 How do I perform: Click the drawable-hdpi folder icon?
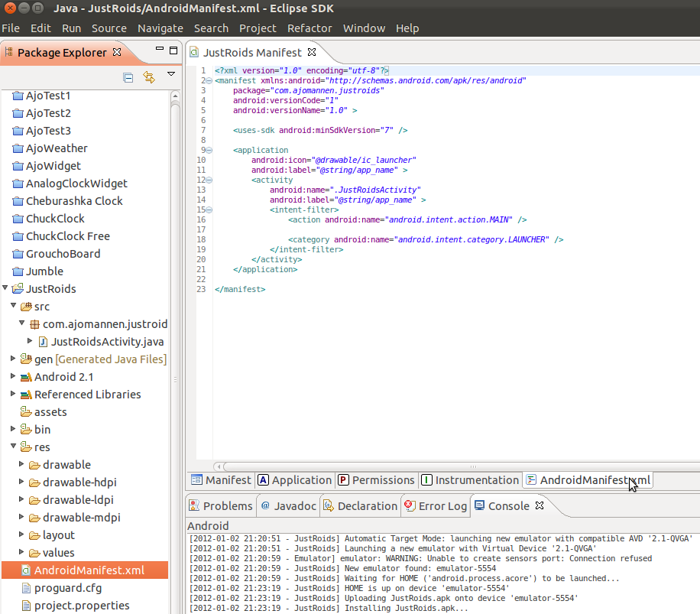[35, 482]
